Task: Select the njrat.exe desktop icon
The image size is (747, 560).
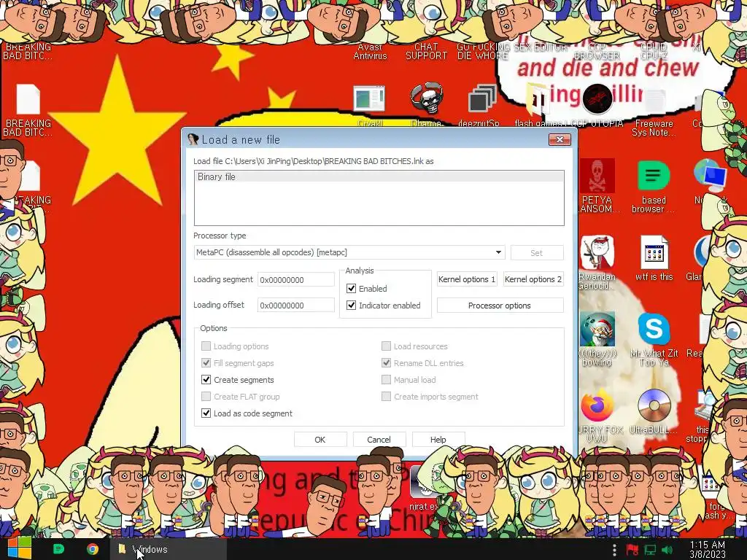Action: click(424, 482)
